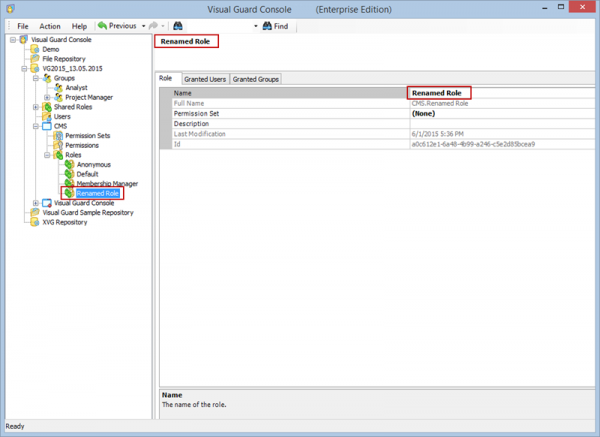
Task: Click the Forward arrow icon in toolbar
Action: pyautogui.click(x=153, y=26)
